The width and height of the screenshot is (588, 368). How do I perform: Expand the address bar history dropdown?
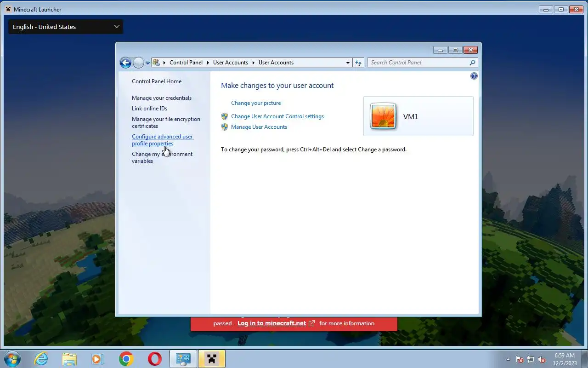pos(348,63)
